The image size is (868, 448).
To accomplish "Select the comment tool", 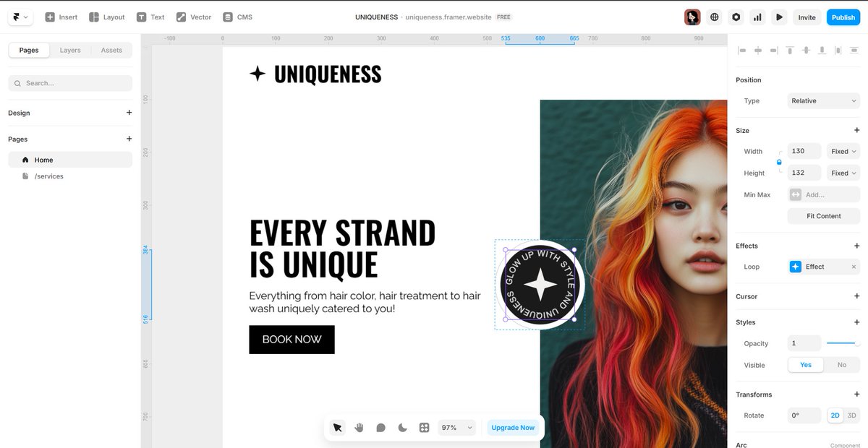I will [380, 428].
